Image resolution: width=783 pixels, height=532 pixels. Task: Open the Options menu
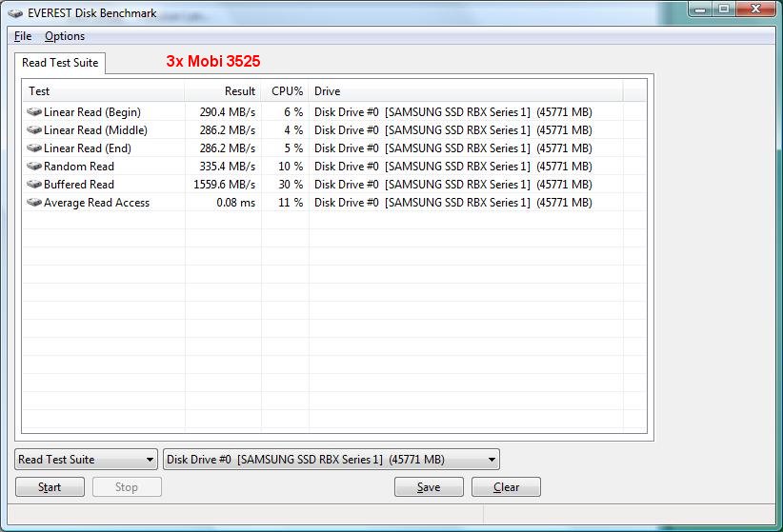coord(65,36)
